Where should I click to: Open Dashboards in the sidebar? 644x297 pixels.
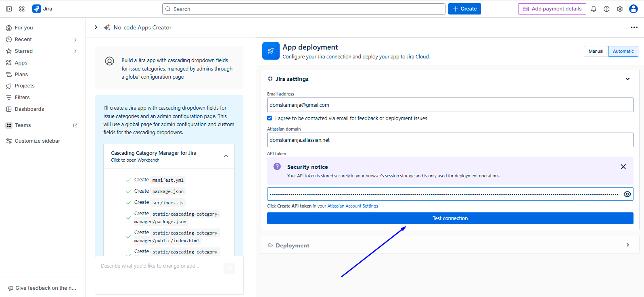29,109
